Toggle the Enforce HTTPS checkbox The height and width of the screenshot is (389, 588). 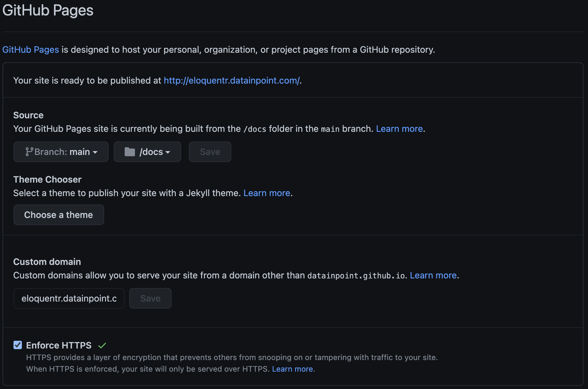click(x=18, y=345)
